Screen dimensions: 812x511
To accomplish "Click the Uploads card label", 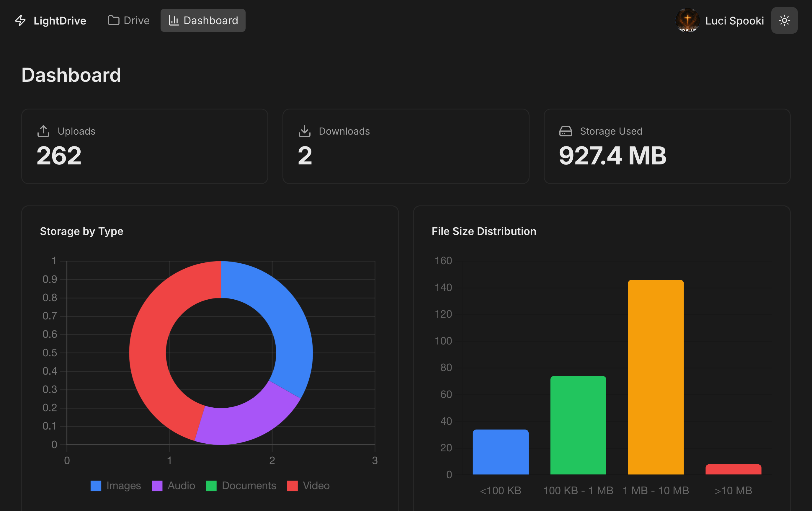I will click(76, 131).
